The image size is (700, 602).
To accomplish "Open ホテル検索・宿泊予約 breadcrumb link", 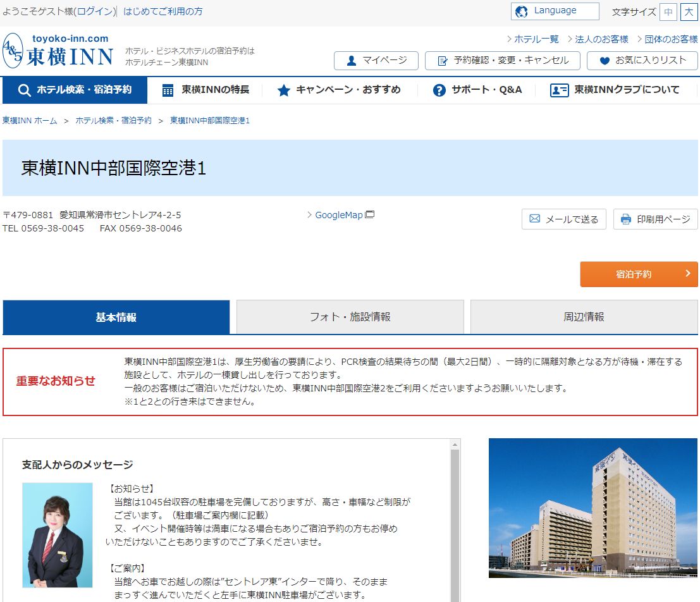I will [x=113, y=121].
